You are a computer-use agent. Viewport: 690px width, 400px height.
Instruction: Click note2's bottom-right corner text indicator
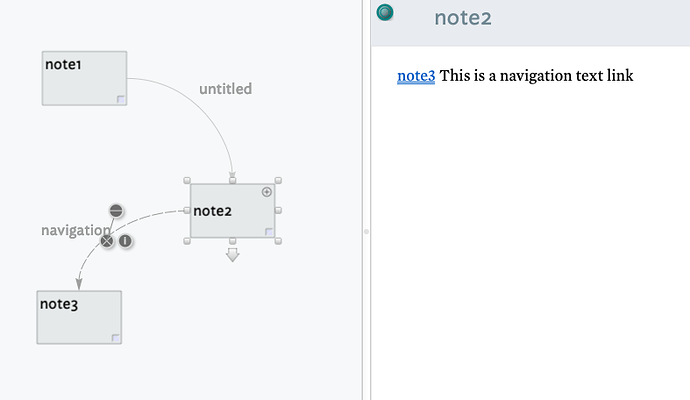[x=269, y=232]
